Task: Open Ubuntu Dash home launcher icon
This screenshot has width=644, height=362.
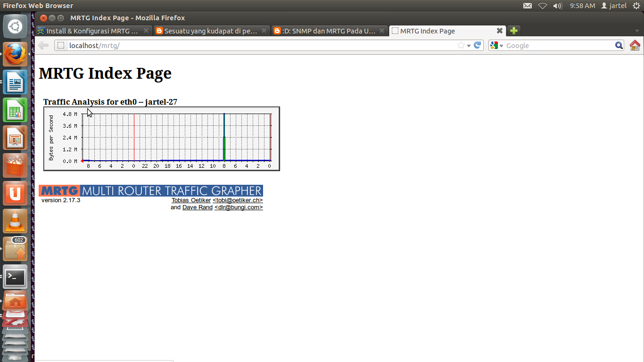Action: point(15,26)
